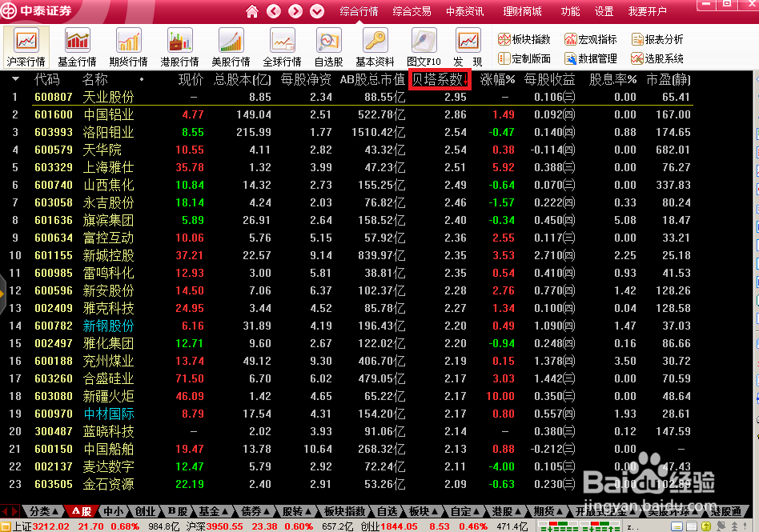Select the 新钢股份 row name
Image resolution: width=759 pixels, height=532 pixels.
tap(108, 326)
